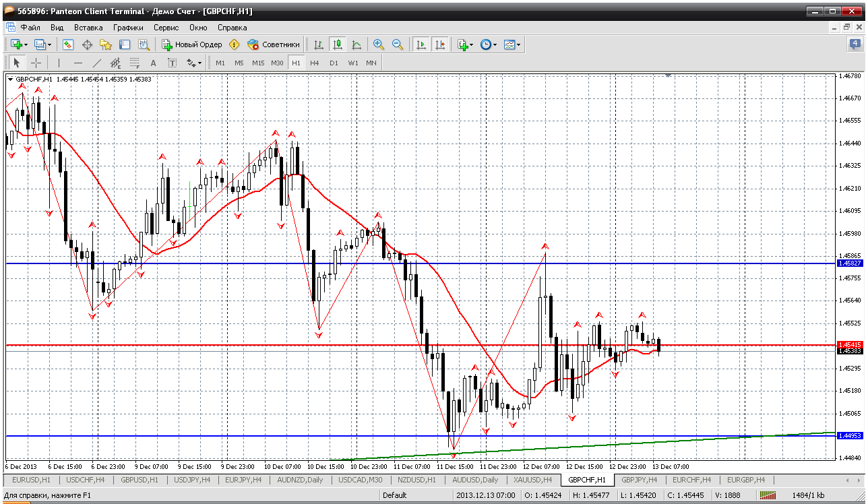
Task: Open the Market Watch window icon
Action: tap(68, 44)
